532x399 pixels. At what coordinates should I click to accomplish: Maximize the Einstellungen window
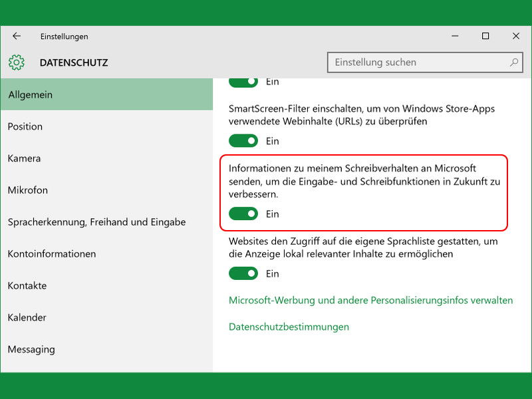tap(485, 36)
